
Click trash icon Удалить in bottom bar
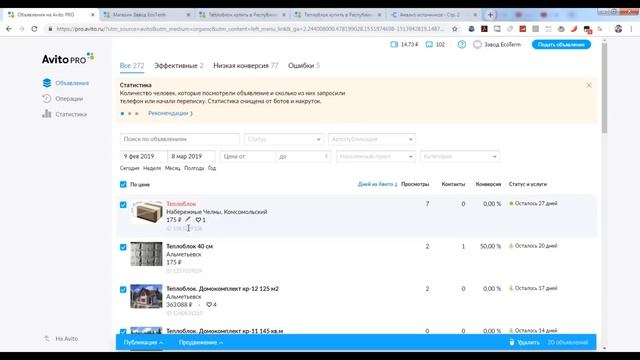(x=512, y=342)
